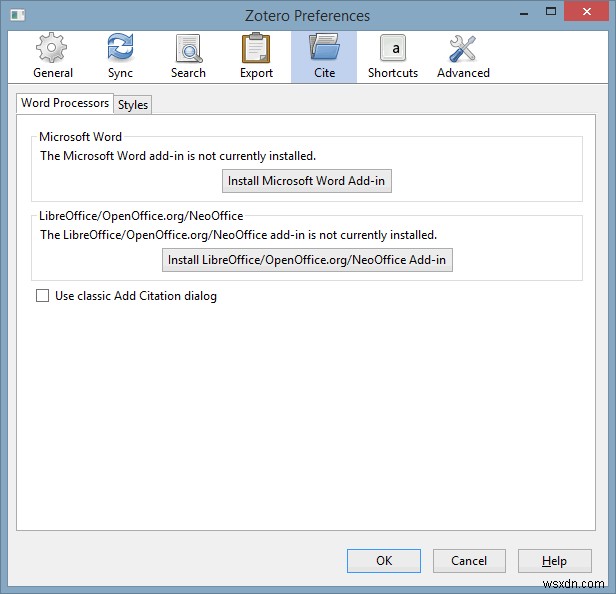Open Help for preferences
Screen dimensions: 616x594
pos(554,561)
